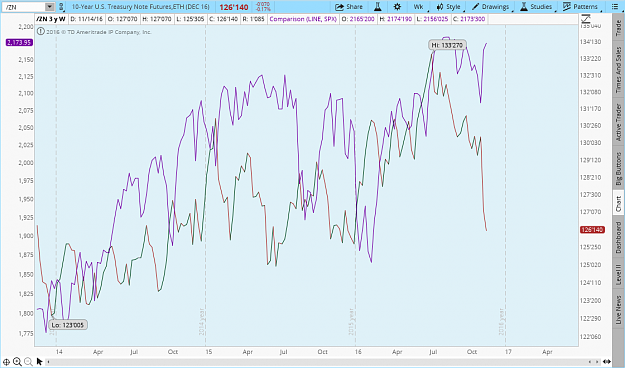Click the crosshair pan tool icon
Image resolution: width=625 pixels, height=368 pixels.
click(6, 362)
